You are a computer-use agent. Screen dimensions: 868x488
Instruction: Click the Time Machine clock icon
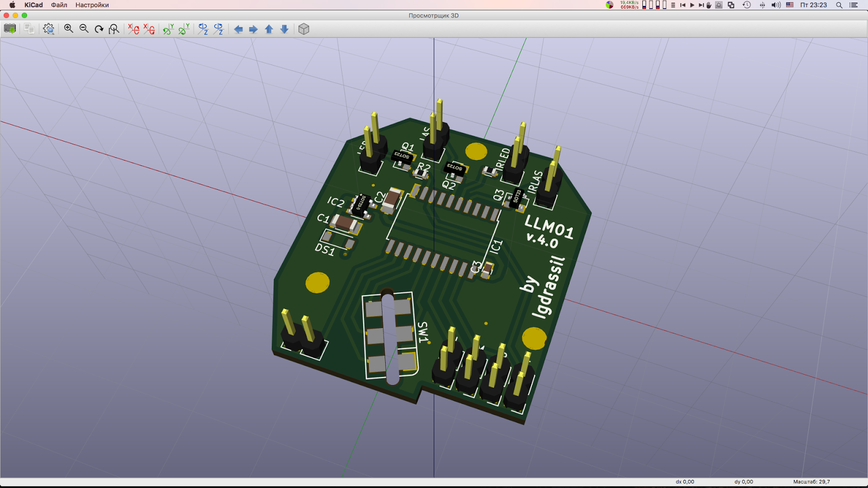click(746, 5)
